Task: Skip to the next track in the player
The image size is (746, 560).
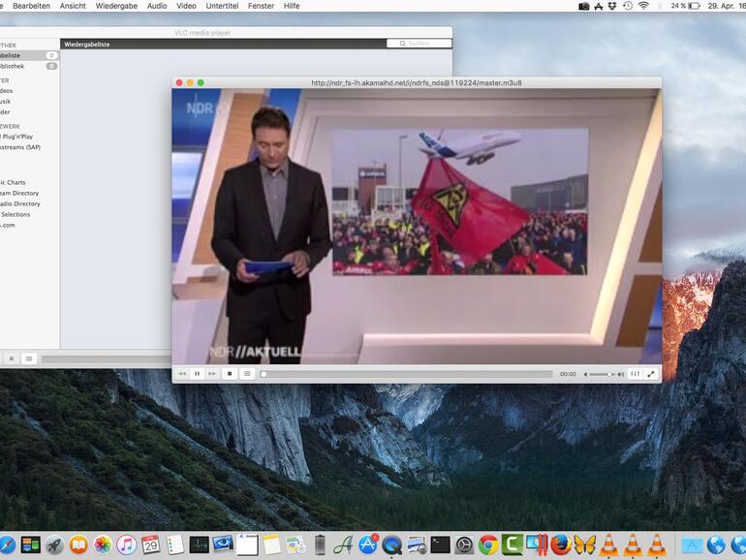Action: point(212,374)
